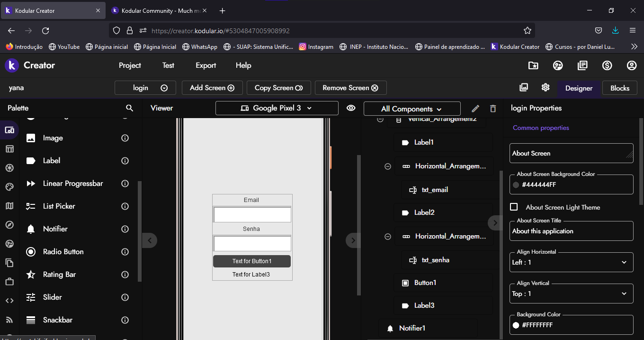Open project settings gear icon

point(546,88)
